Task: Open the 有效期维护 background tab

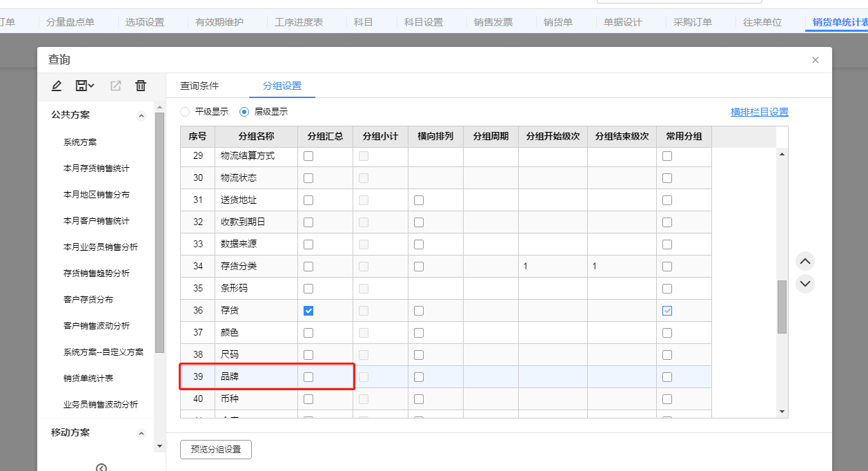Action: 219,22
